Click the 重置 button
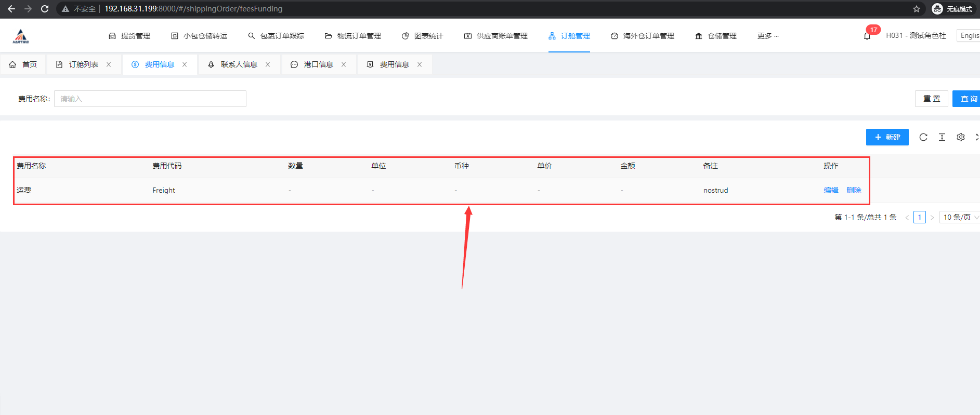Image resolution: width=980 pixels, height=415 pixels. point(931,99)
